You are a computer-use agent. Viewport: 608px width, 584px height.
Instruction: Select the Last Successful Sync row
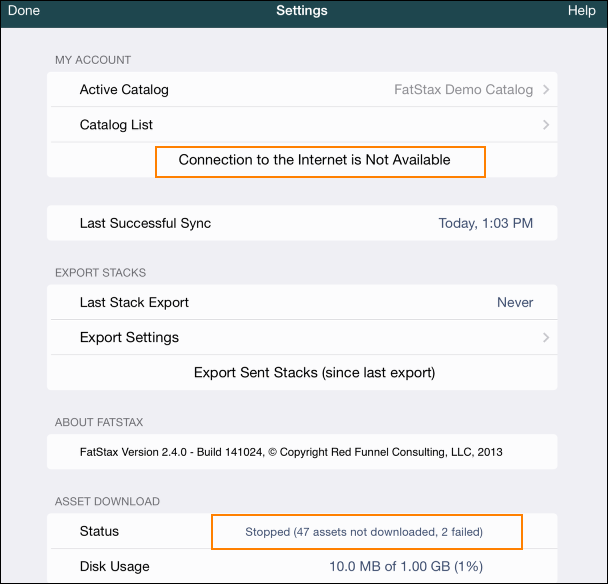302,223
